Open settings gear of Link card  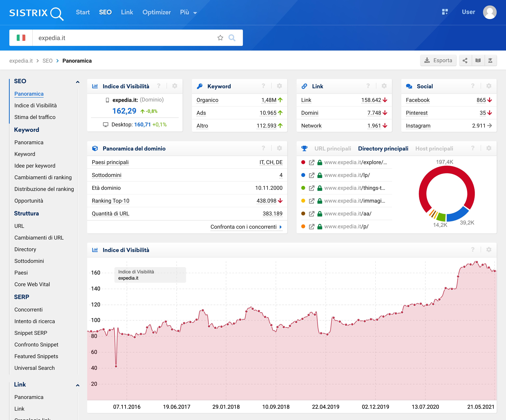tap(384, 86)
